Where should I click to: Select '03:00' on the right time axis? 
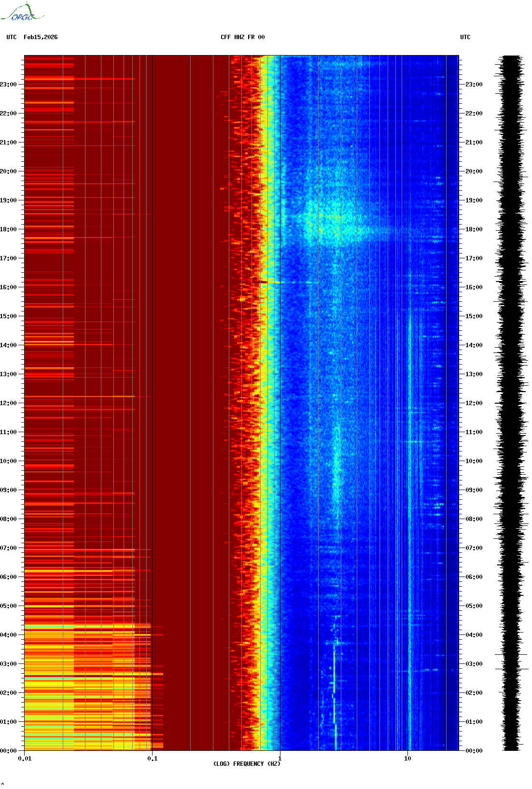click(474, 664)
